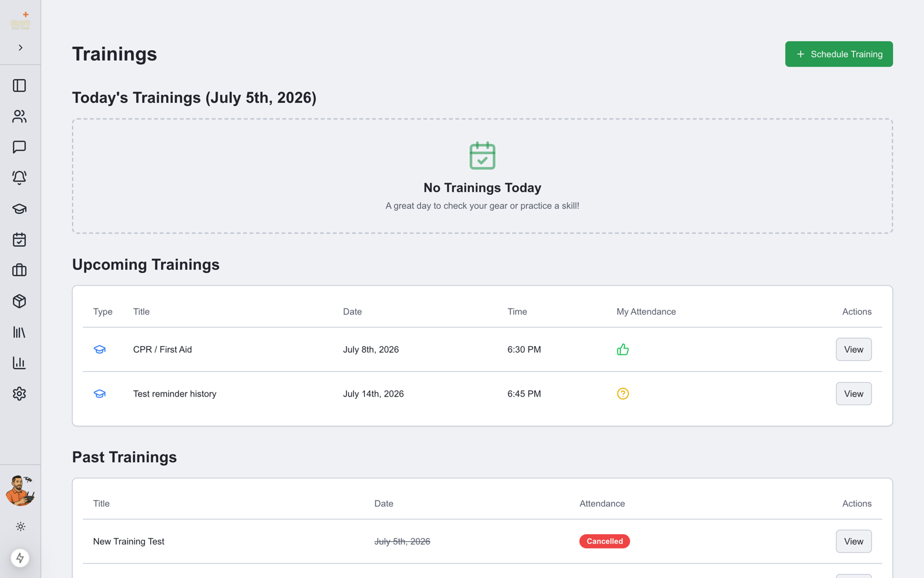924x578 pixels.
Task: Open the alerts bell icon in sidebar
Action: pyautogui.click(x=20, y=177)
